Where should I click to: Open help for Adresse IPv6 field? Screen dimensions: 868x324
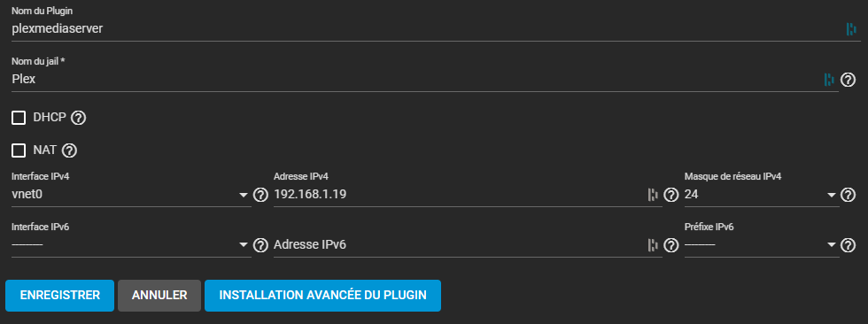click(671, 245)
